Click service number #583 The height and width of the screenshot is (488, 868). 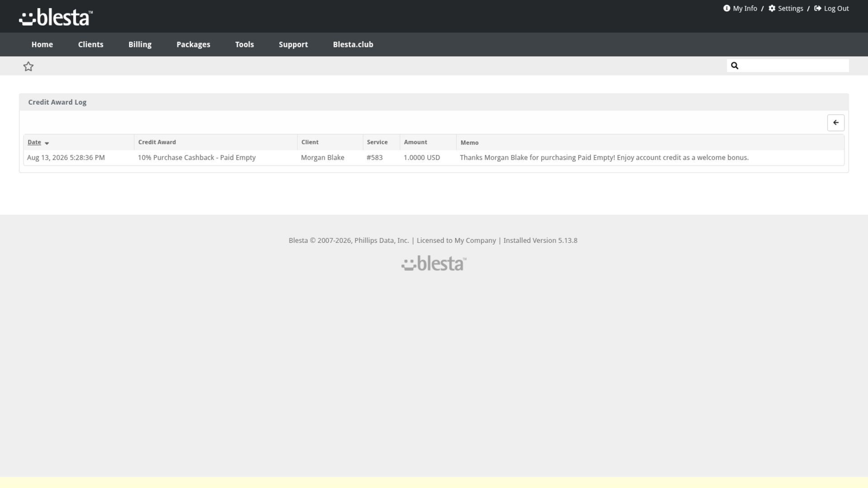[x=374, y=157]
